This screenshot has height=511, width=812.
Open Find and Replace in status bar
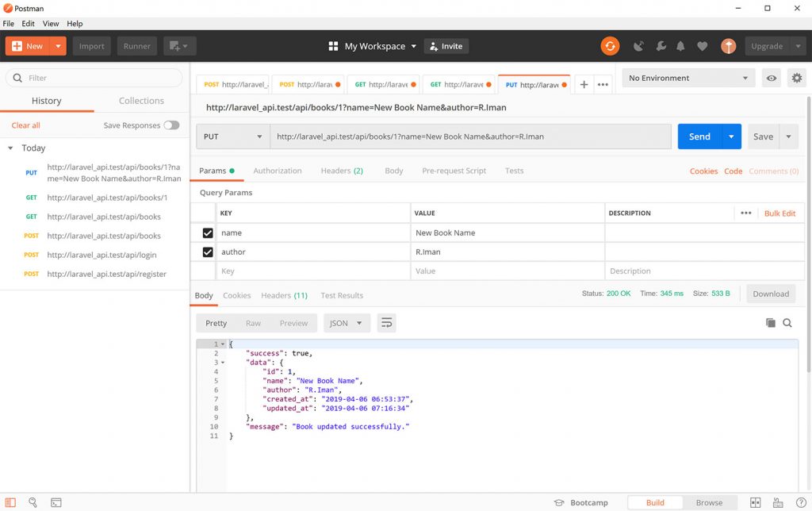click(33, 502)
